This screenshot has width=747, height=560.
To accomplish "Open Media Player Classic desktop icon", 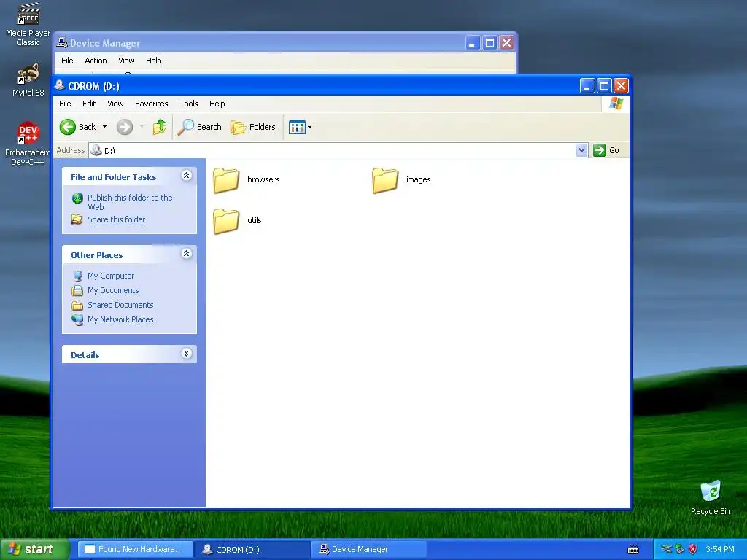I will (x=28, y=25).
